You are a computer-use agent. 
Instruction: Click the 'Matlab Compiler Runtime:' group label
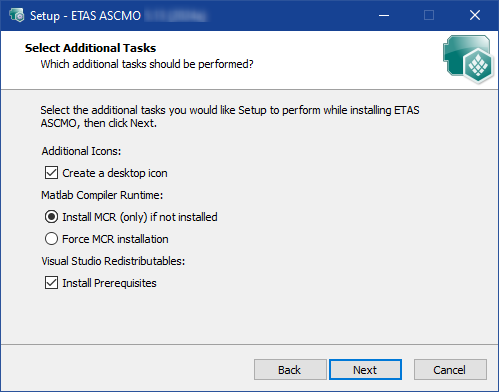[x=102, y=195]
